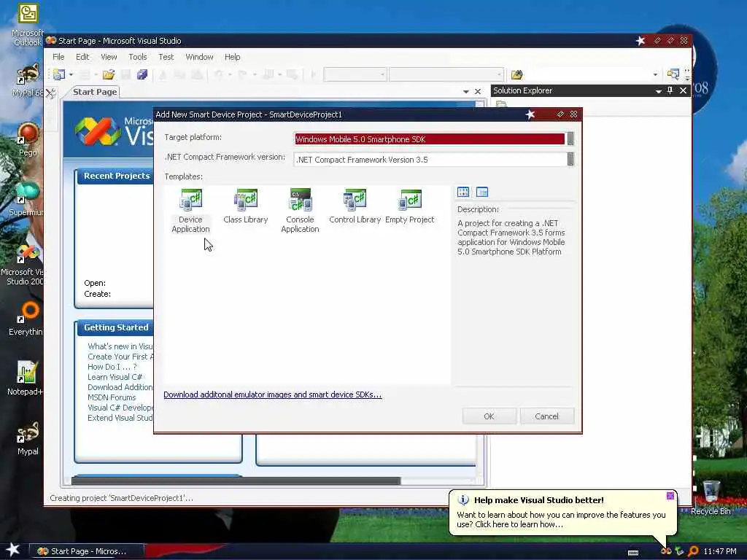Click the Everything tray icon
The height and width of the screenshot is (560, 747).
pyautogui.click(x=693, y=551)
